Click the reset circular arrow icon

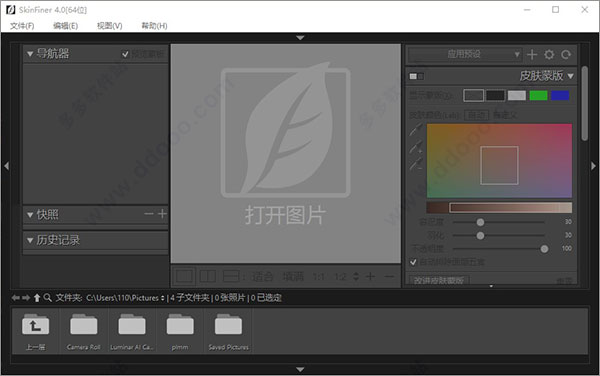pos(566,55)
